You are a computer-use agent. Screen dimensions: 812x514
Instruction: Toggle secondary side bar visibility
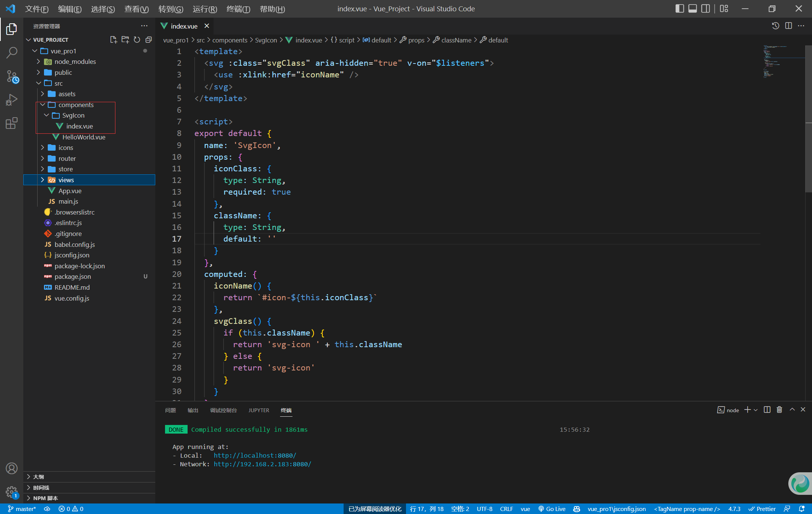[x=706, y=9]
